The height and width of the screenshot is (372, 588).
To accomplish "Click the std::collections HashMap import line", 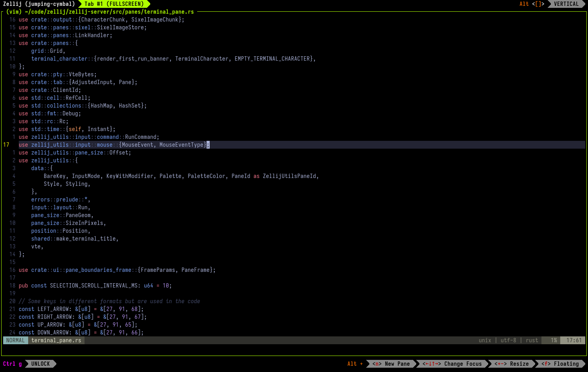I will [x=83, y=106].
